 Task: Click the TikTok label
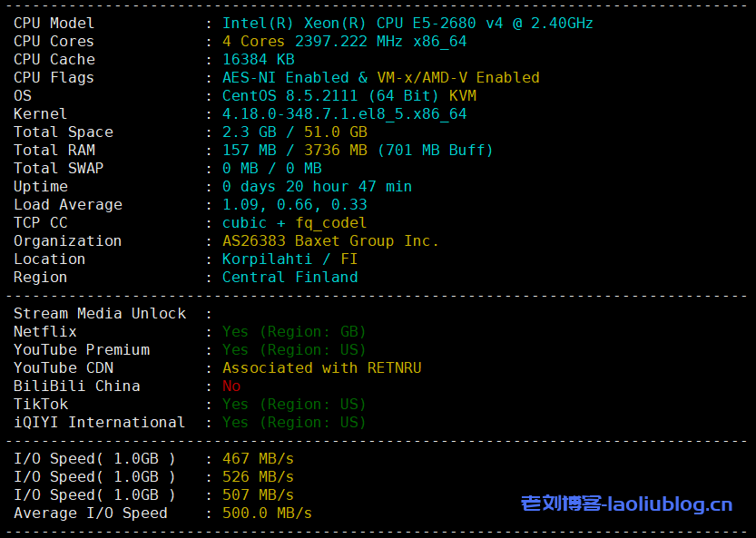[x=41, y=405]
